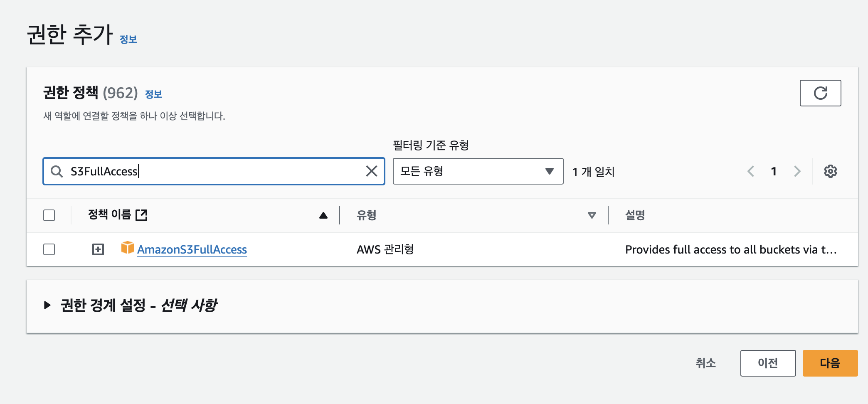
Task: Go to the next results page
Action: [797, 171]
